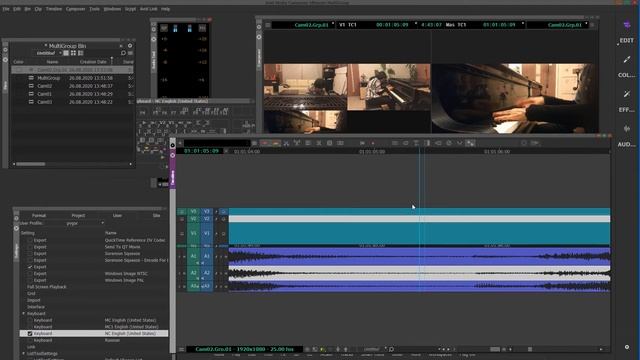This screenshot has width=640, height=360.
Task: Click the Overwrite segment mode arrow
Action: (x=276, y=143)
